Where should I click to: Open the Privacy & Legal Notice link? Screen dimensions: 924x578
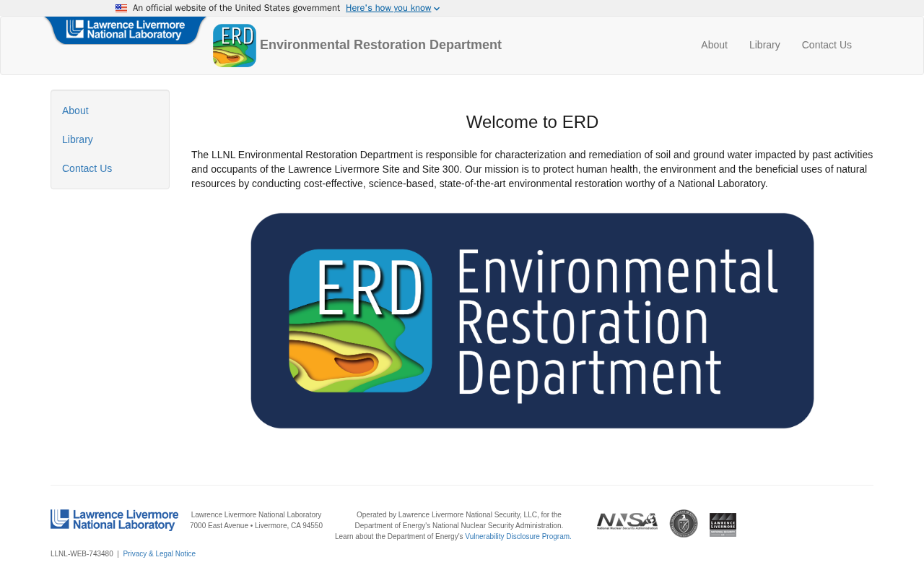(x=159, y=554)
